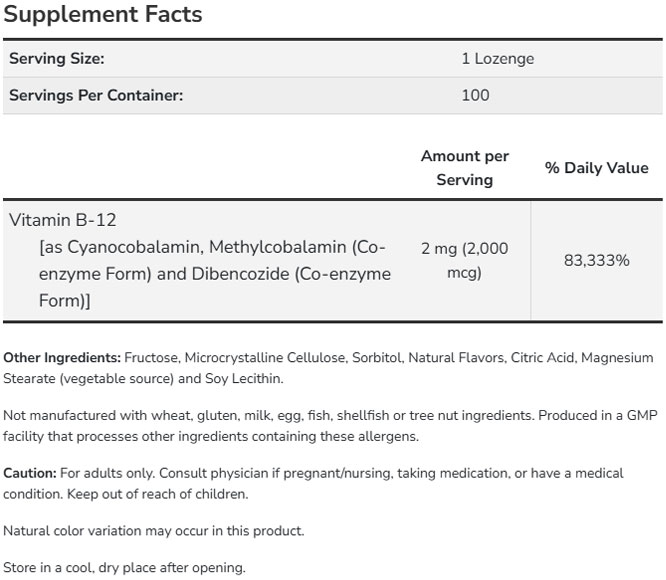This screenshot has height=580, width=666.
Task: Click the Natural color variation notice
Action: click(154, 531)
